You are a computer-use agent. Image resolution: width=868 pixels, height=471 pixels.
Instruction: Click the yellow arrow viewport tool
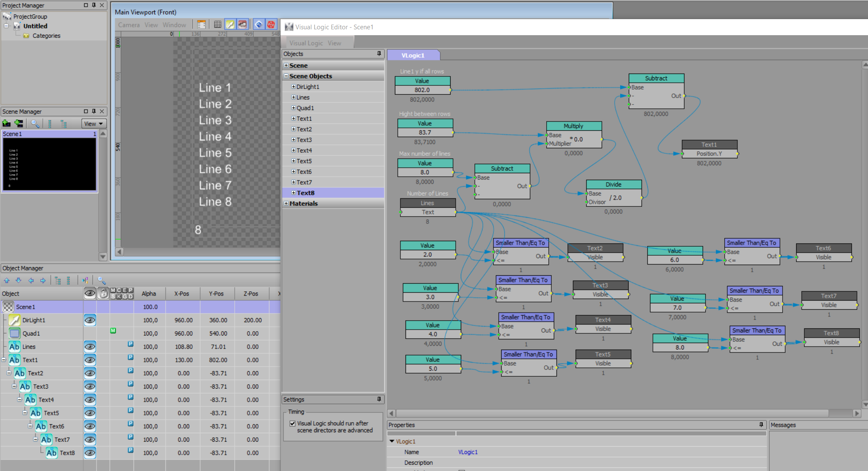(x=230, y=25)
